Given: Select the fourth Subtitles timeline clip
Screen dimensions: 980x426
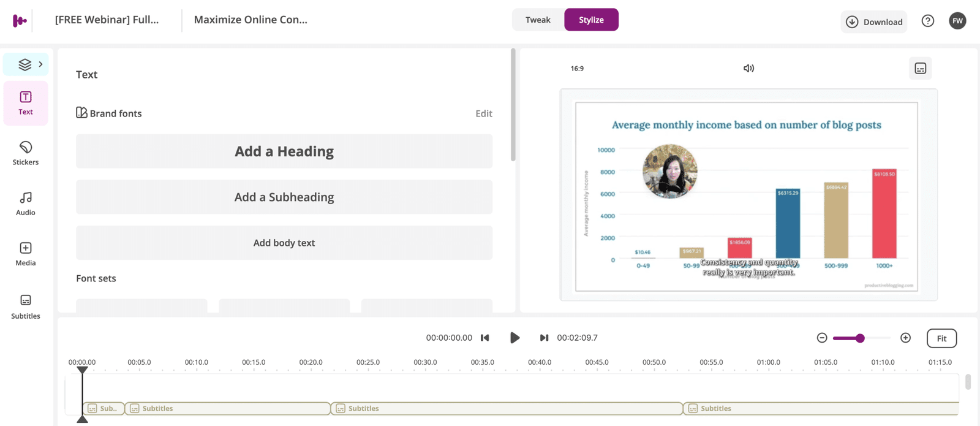Looking at the screenshot, I should coord(821,408).
